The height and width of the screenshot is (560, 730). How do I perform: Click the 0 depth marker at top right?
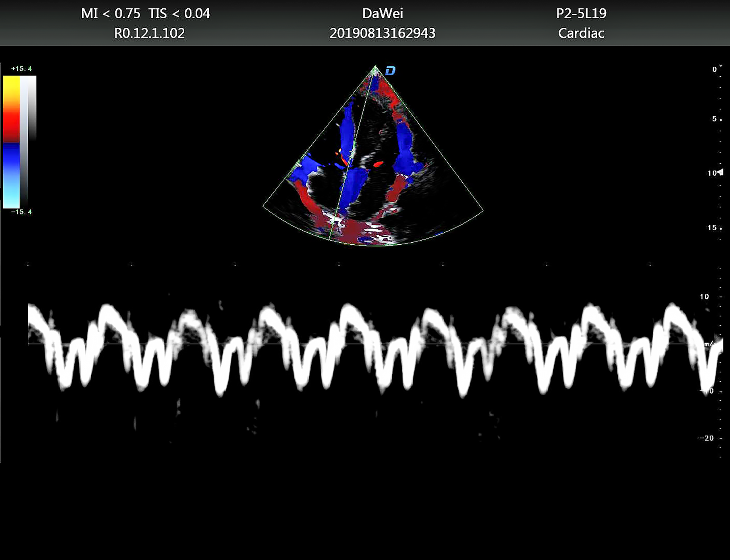[715, 69]
